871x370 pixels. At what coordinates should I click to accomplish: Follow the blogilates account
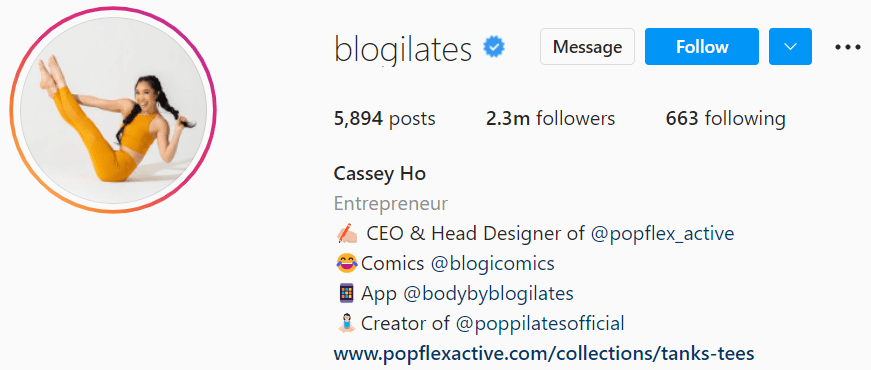(702, 47)
